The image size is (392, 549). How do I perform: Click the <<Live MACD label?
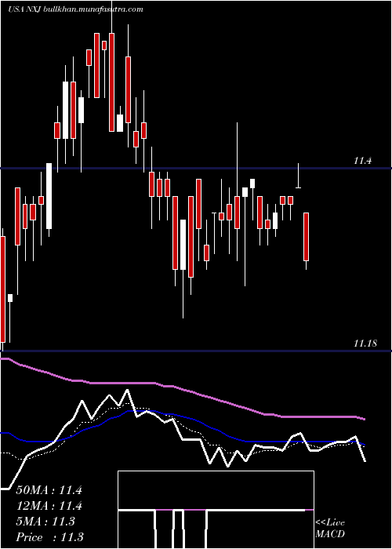click(330, 528)
